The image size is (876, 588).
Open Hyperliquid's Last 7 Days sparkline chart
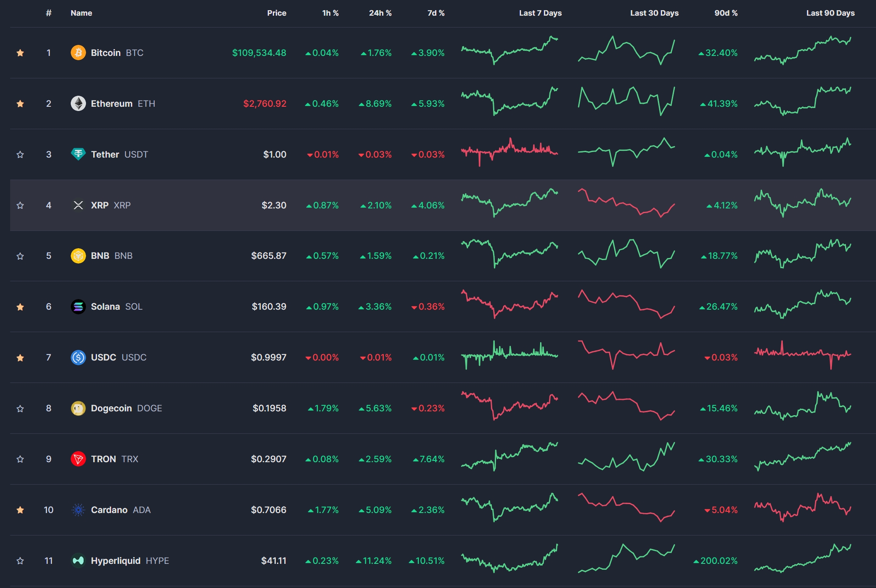(x=510, y=558)
